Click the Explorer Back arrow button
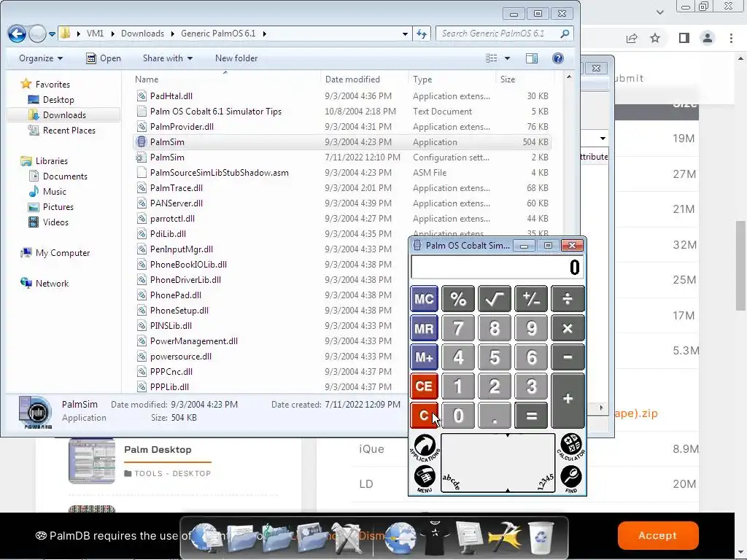The height and width of the screenshot is (560, 747). [17, 34]
